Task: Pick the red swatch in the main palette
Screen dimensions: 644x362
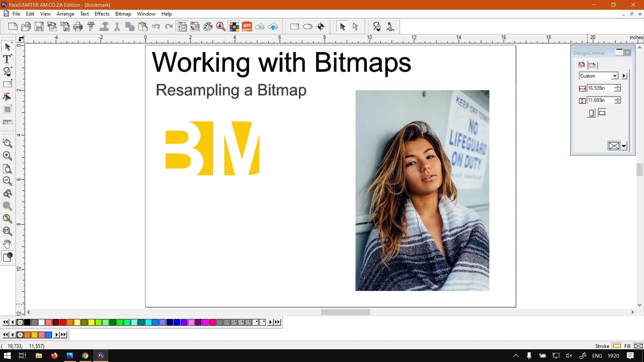Action: pyautogui.click(x=63, y=322)
